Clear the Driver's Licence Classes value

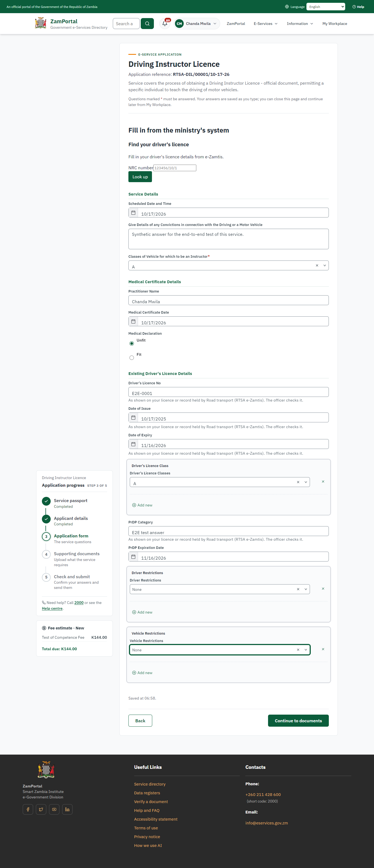[x=298, y=482]
